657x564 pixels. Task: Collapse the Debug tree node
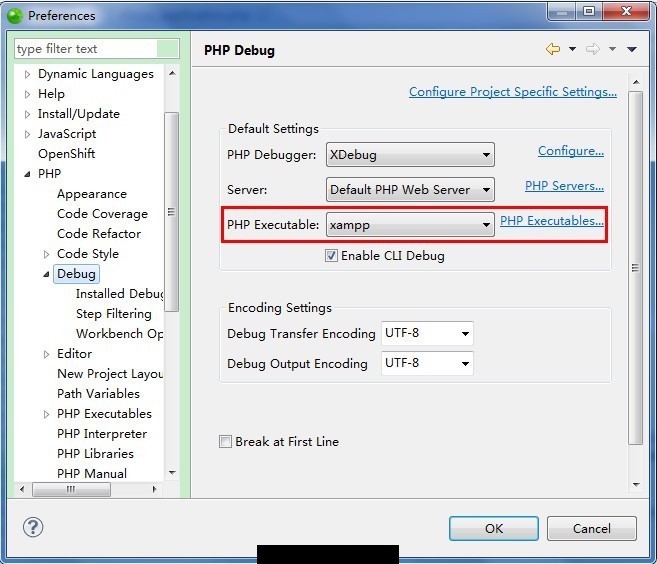click(46, 274)
